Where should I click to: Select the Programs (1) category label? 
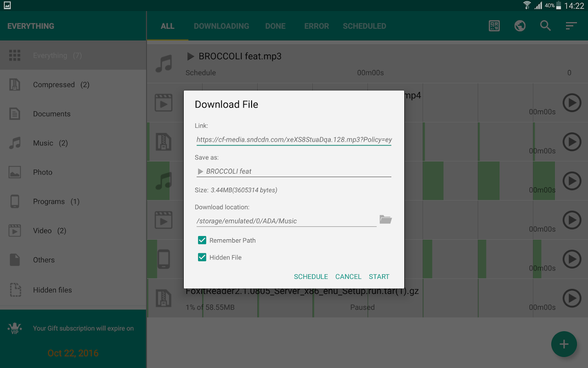tap(56, 202)
